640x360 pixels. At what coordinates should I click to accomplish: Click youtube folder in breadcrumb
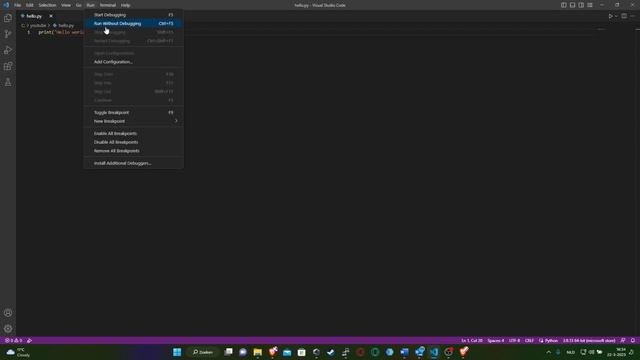pyautogui.click(x=38, y=25)
